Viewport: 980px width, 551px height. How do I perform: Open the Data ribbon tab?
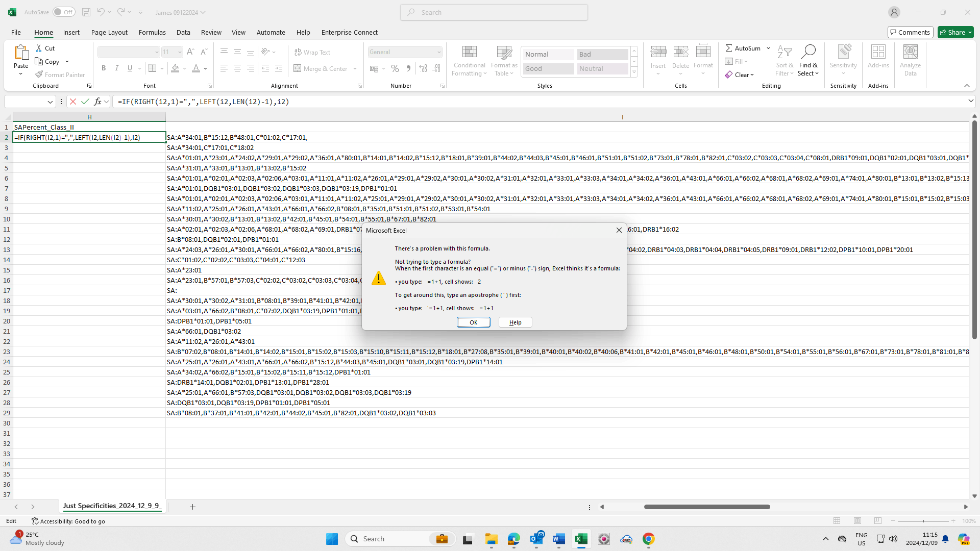click(x=183, y=32)
